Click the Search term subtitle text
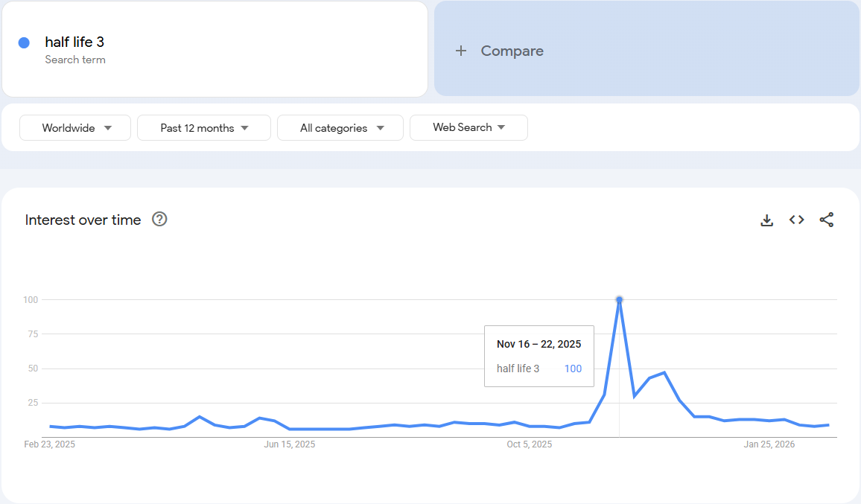The height and width of the screenshot is (504, 861). click(x=75, y=60)
